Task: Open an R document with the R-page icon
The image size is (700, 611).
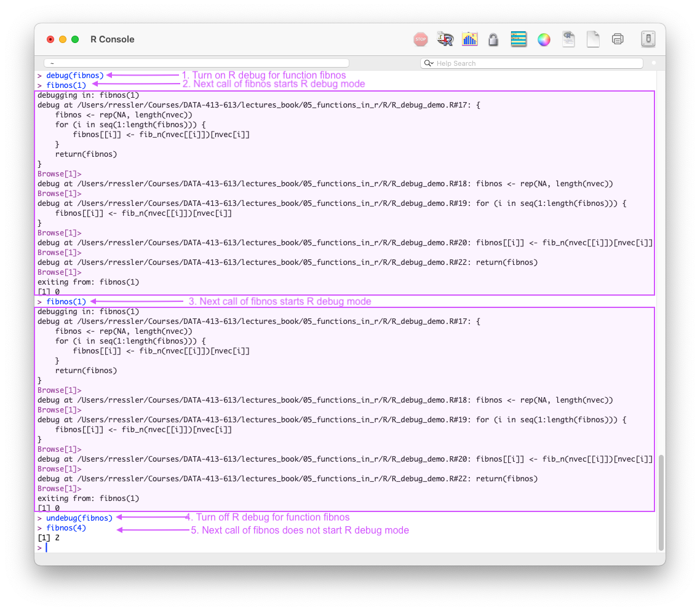Action: click(x=568, y=39)
